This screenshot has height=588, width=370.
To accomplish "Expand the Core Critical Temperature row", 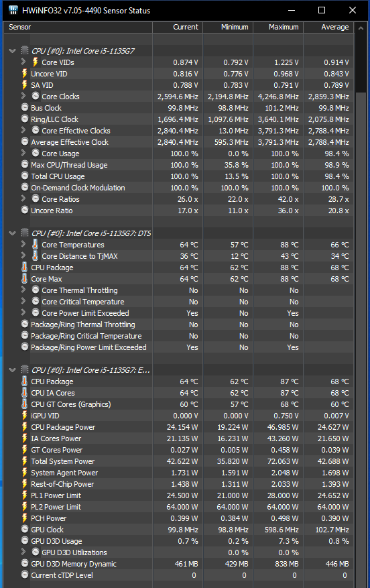I will click(23, 301).
